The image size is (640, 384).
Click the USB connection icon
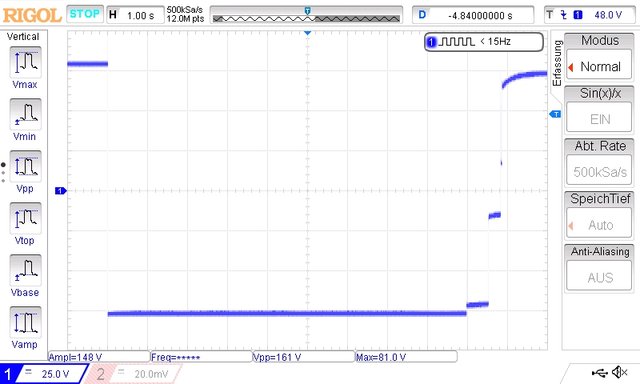(x=599, y=372)
